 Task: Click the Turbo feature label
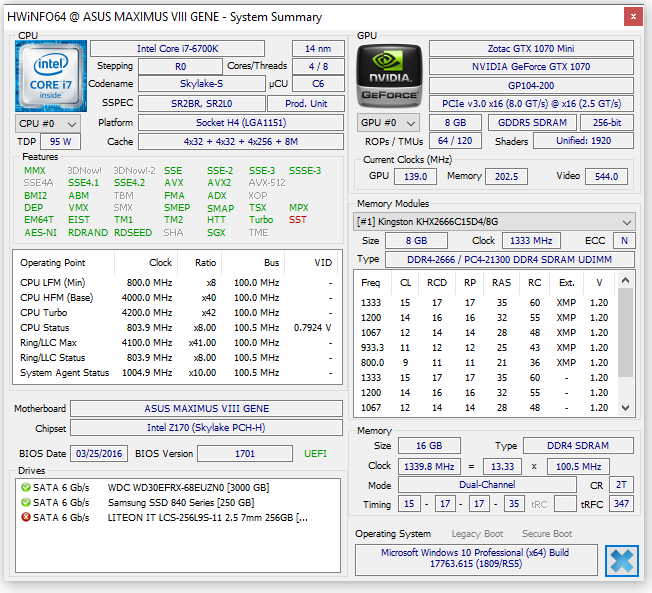[261, 220]
